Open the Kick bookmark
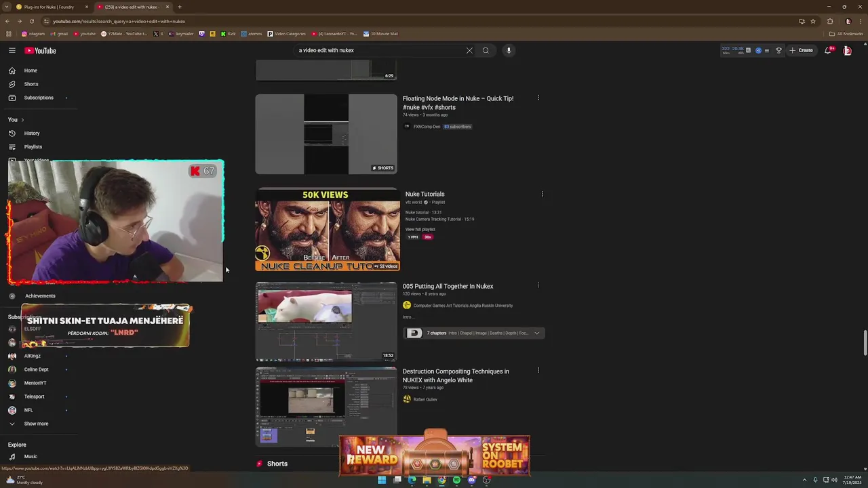This screenshot has width=868, height=488. [x=228, y=34]
